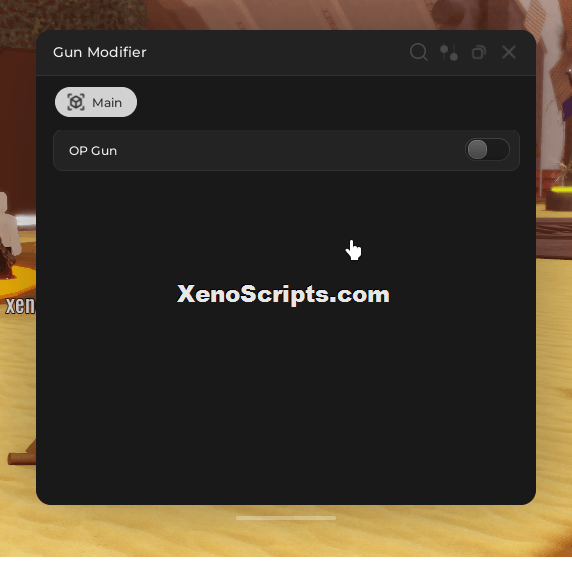Viewport: 572px width, 587px height.
Task: Close the Gun Modifier window with X
Action: pyautogui.click(x=509, y=52)
